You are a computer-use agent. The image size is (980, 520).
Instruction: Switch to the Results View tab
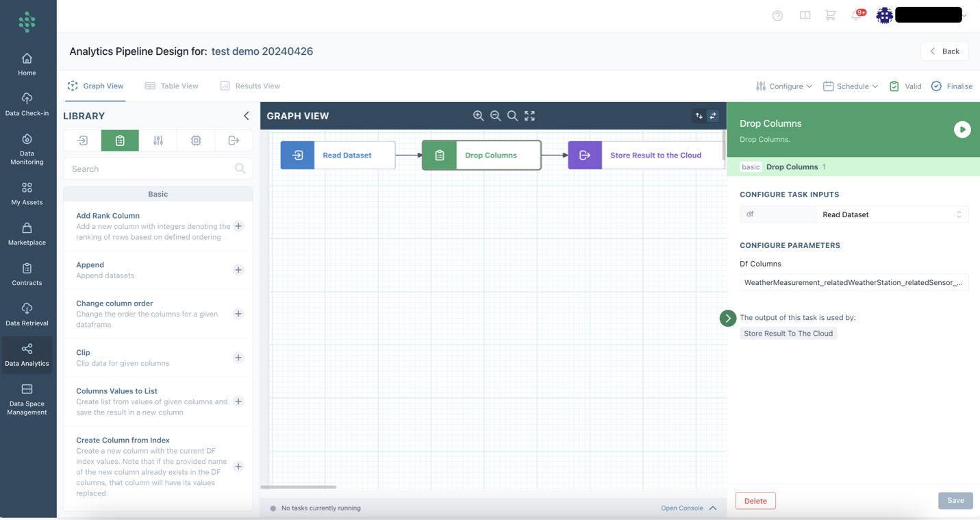coord(250,86)
